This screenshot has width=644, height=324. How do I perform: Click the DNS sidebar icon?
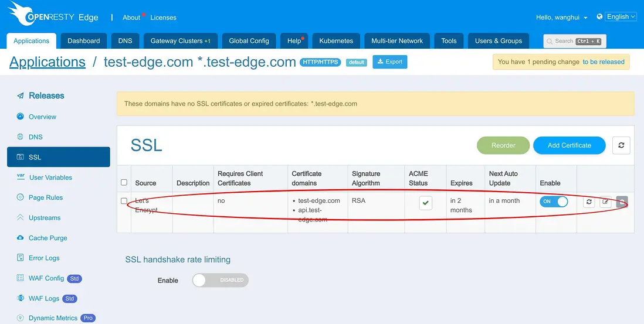click(20, 137)
